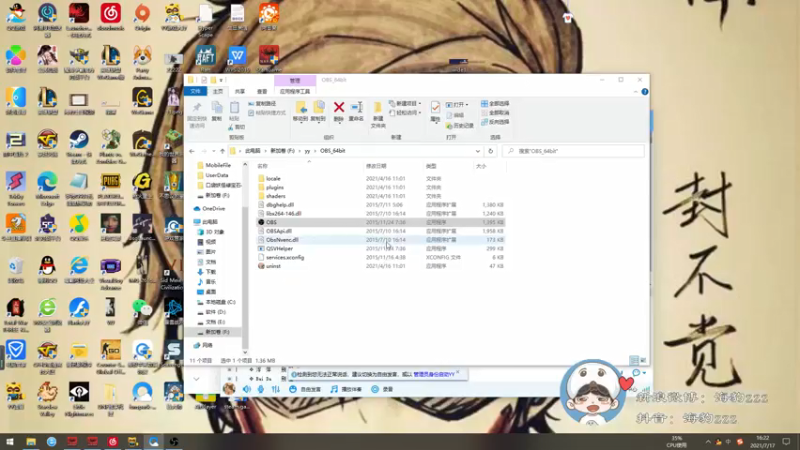Select the plugins folder row
The width and height of the screenshot is (800, 450).
tap(380, 187)
